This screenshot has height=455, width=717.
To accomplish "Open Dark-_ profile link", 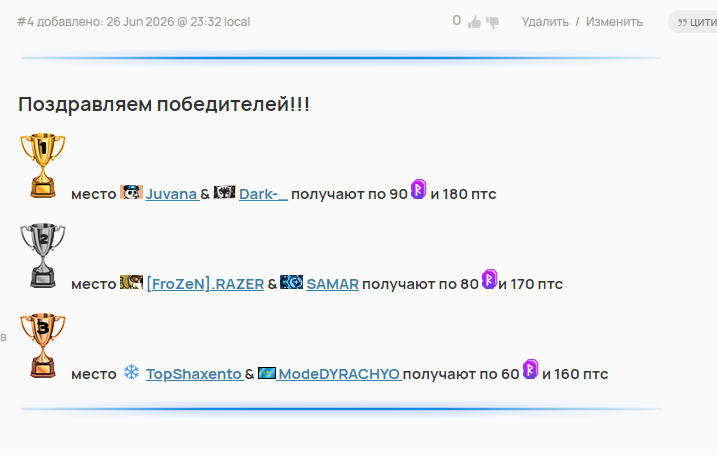I will [x=263, y=194].
